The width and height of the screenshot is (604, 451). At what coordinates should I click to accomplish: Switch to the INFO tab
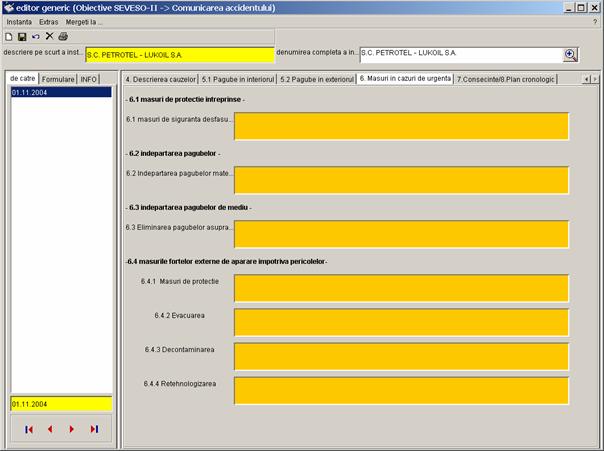coord(90,78)
